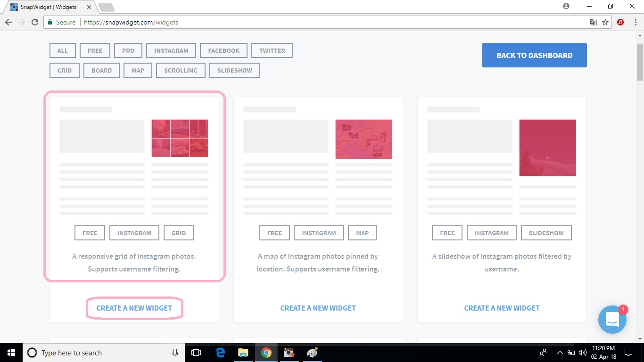This screenshot has height=362, width=644.
Task: Click the slideshow widget preview thumbnail
Action: click(x=547, y=148)
